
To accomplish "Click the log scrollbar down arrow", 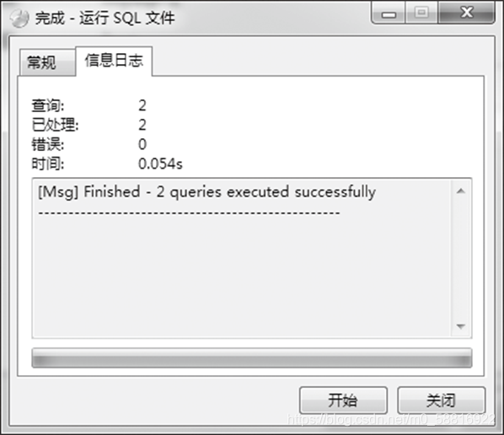I will point(461,326).
